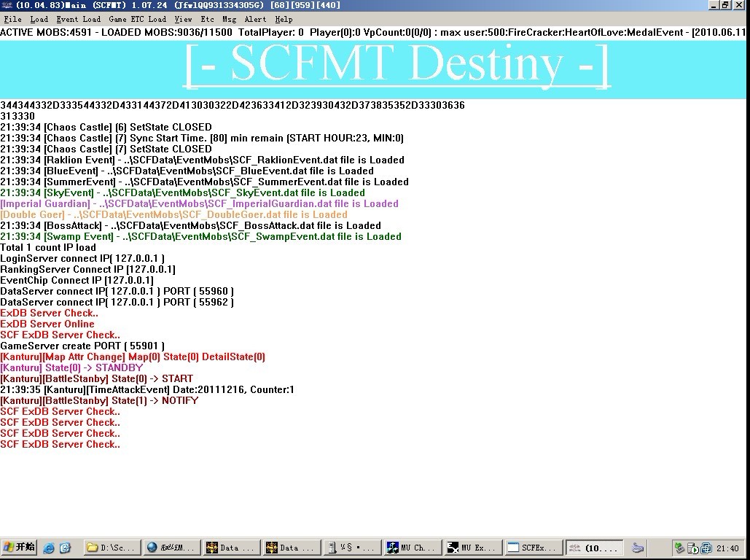The image size is (750, 560).
Task: Click the Show Desktop quick launch icon
Action: (x=65, y=548)
